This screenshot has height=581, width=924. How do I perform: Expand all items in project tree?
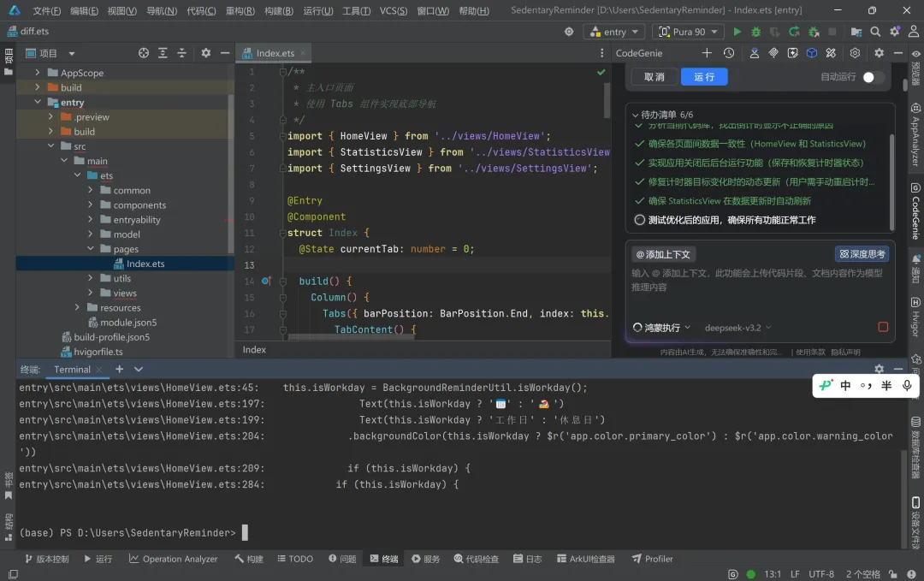point(163,53)
